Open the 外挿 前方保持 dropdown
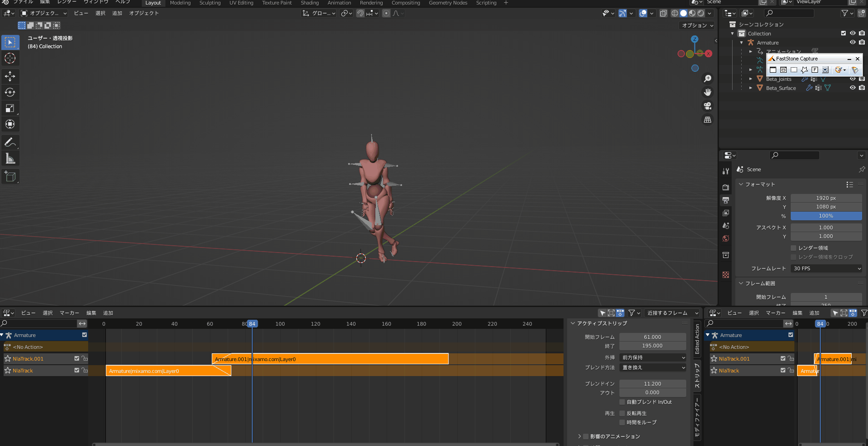Image resolution: width=868 pixels, height=446 pixels. click(x=653, y=357)
